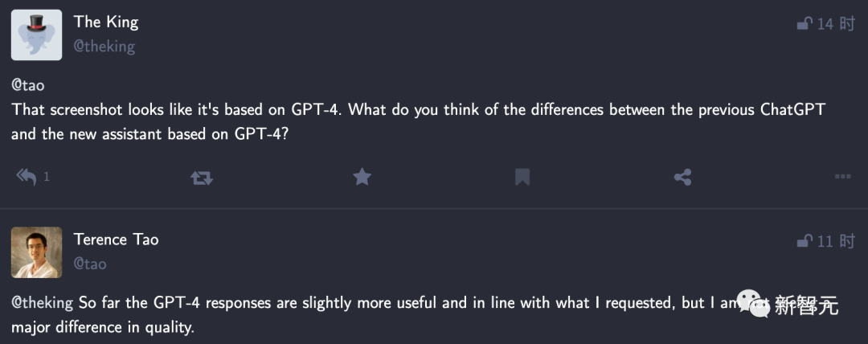This screenshot has height=344, width=868.
Task: Follow the @theking mention in Tao's reply
Action: point(43,304)
